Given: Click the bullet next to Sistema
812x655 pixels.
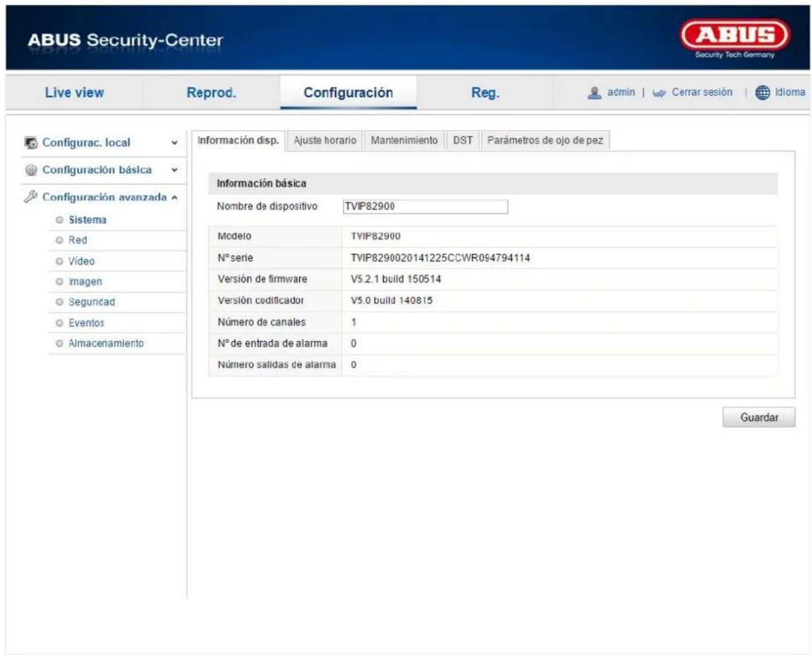Looking at the screenshot, I should tap(60, 220).
